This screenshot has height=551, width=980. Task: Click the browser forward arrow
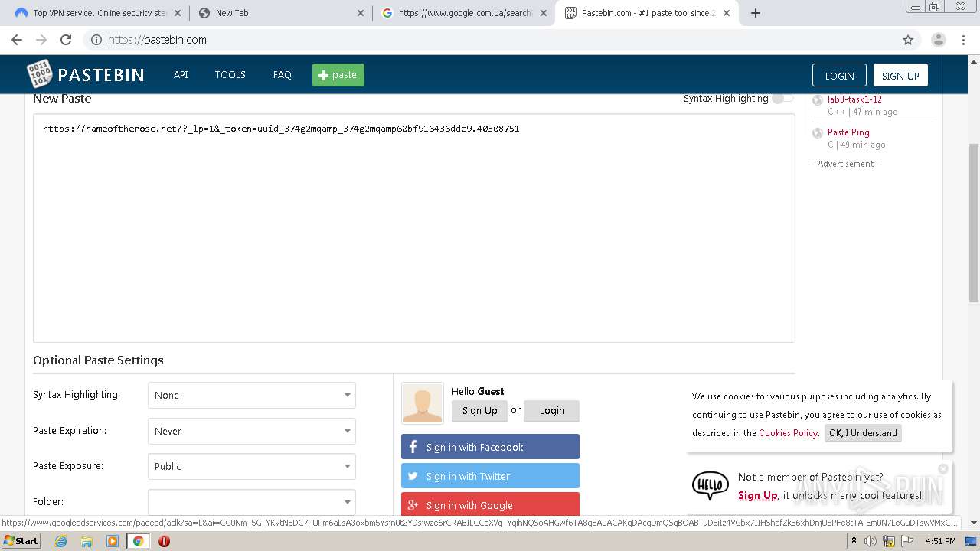pos(41,40)
